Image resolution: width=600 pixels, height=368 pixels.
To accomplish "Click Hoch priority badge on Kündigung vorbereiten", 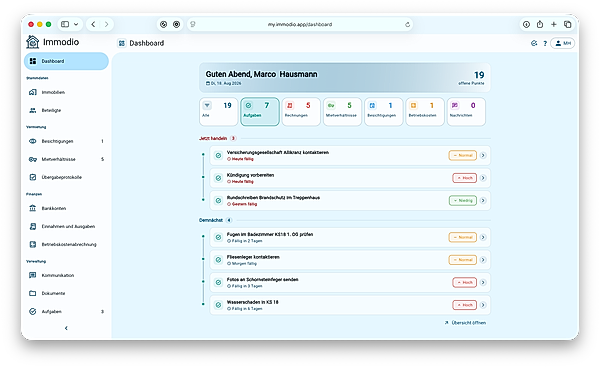I will [465, 178].
